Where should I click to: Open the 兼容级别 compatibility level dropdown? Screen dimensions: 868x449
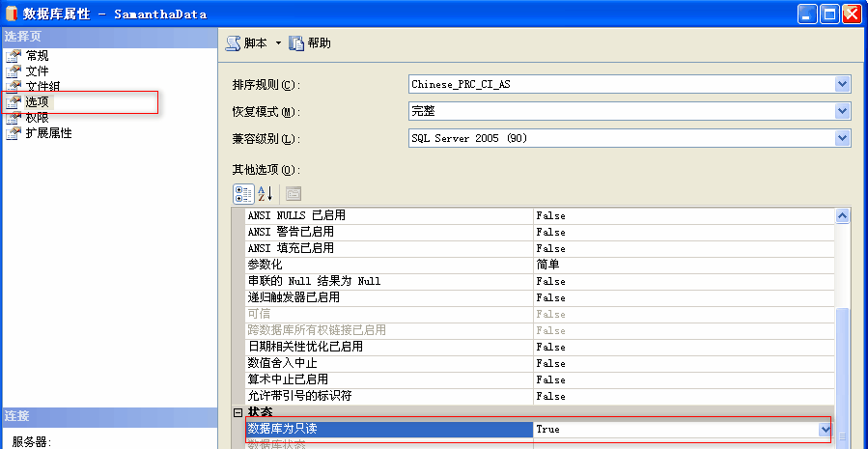[841, 138]
